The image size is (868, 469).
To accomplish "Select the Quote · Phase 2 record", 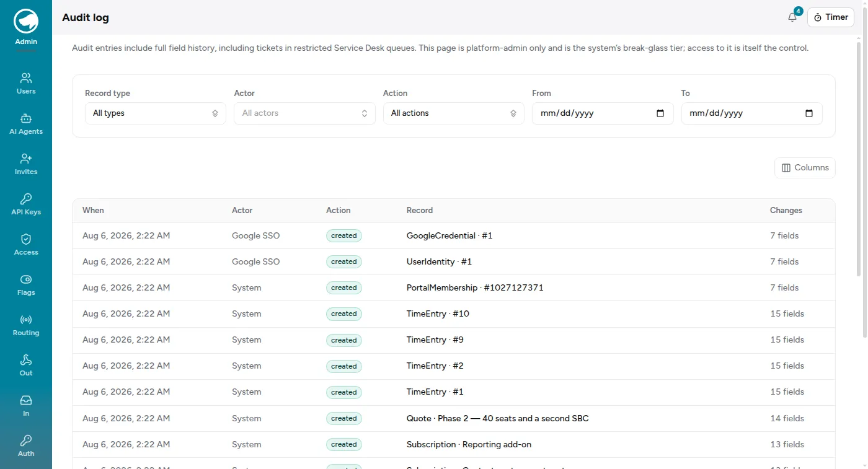I will (x=498, y=419).
